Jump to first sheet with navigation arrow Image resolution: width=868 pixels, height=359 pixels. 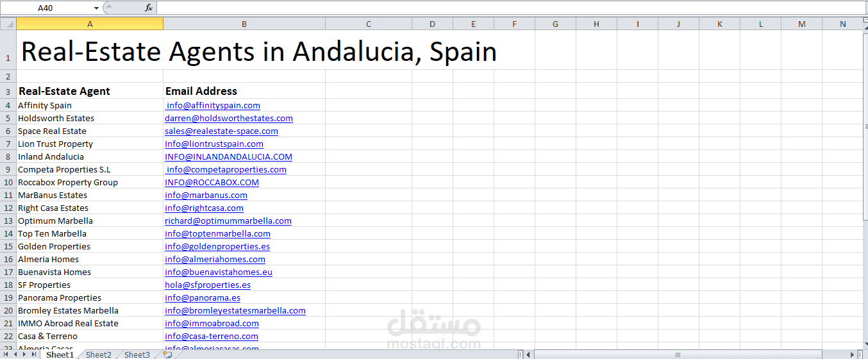pyautogui.click(x=6, y=355)
